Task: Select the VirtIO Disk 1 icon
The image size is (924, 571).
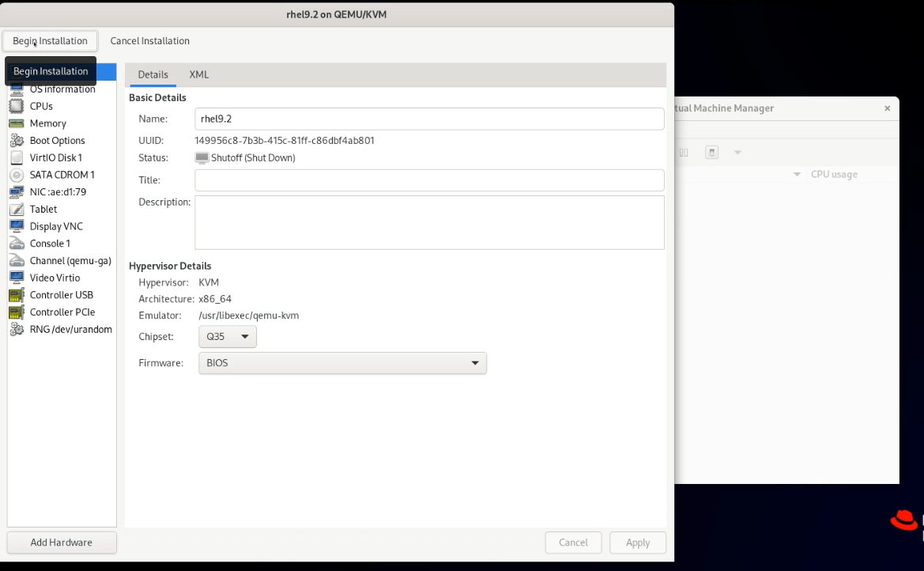Action: [x=17, y=157]
